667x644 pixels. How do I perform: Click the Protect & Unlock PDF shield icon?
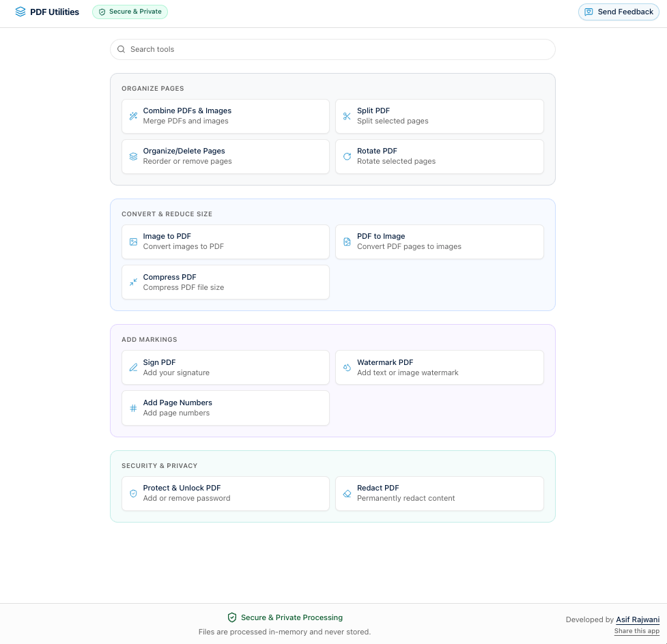tap(133, 493)
